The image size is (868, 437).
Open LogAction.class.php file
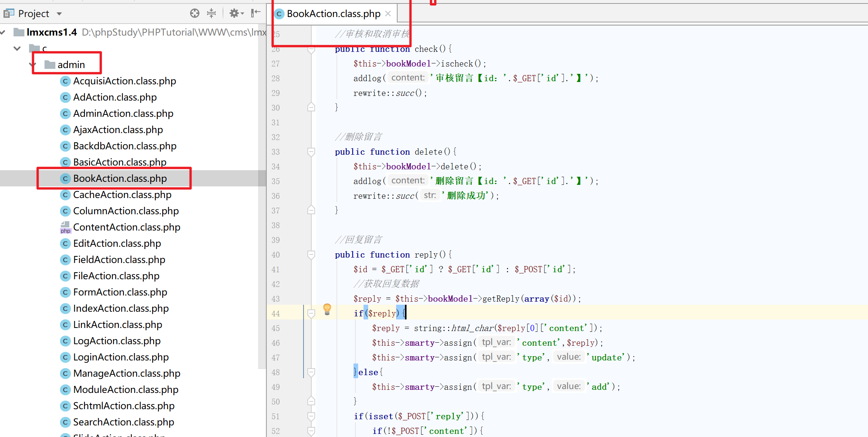[117, 341]
